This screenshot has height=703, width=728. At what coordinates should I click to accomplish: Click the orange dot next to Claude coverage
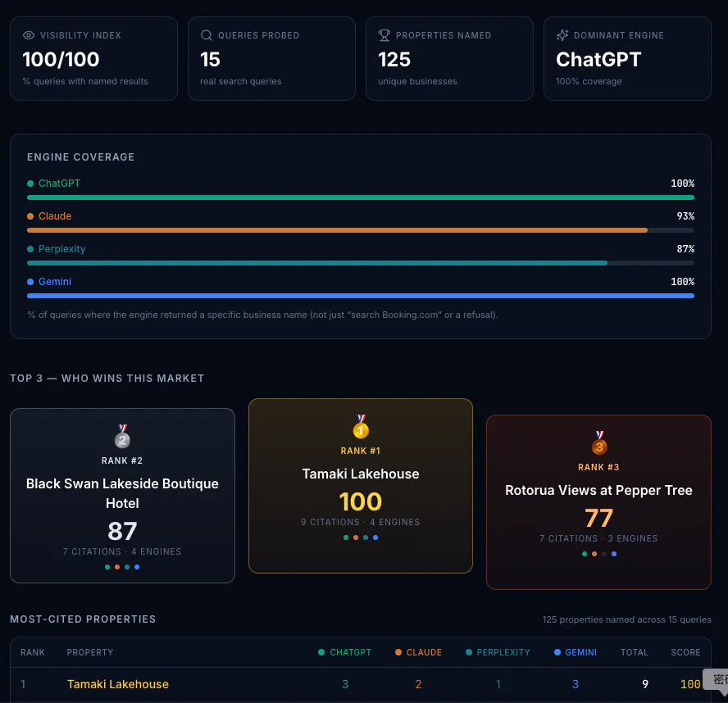[x=30, y=216]
